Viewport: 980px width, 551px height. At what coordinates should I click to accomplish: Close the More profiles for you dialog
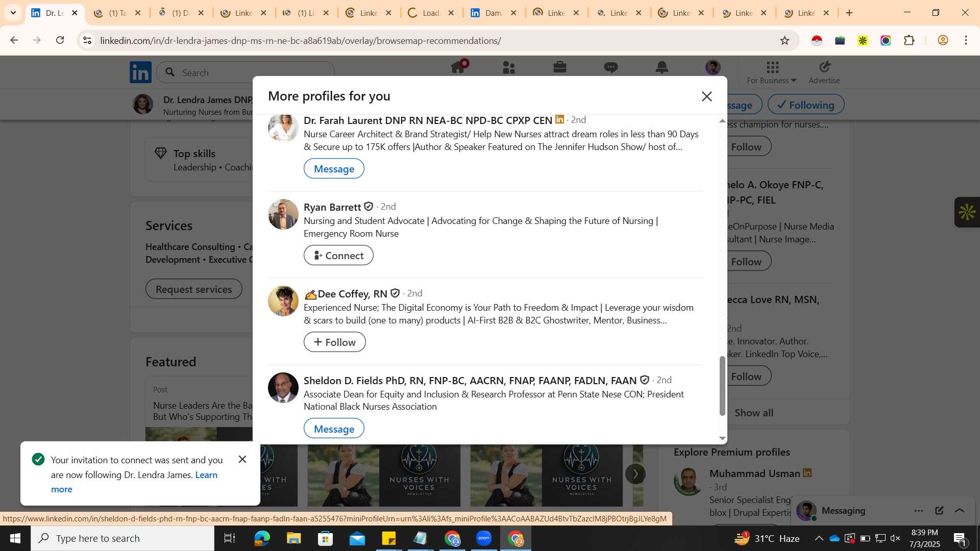(x=706, y=96)
